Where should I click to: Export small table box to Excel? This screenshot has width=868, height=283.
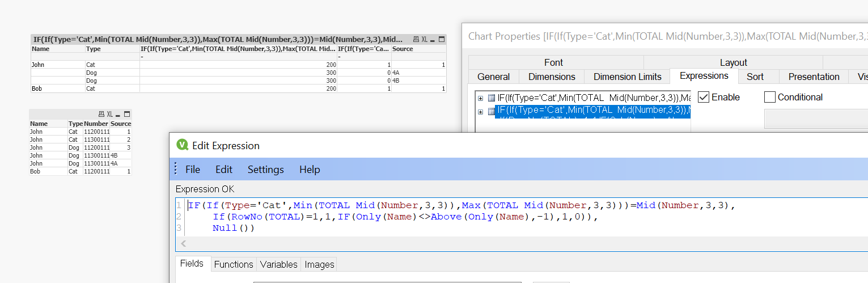109,115
